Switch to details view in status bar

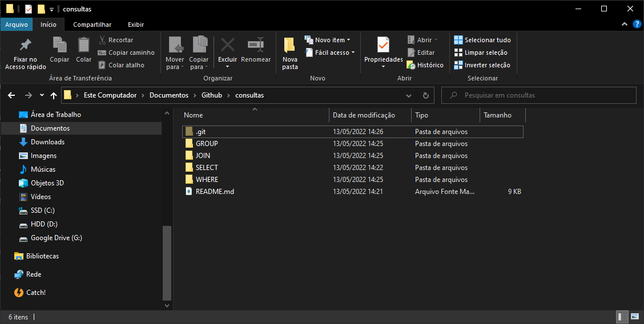622,317
